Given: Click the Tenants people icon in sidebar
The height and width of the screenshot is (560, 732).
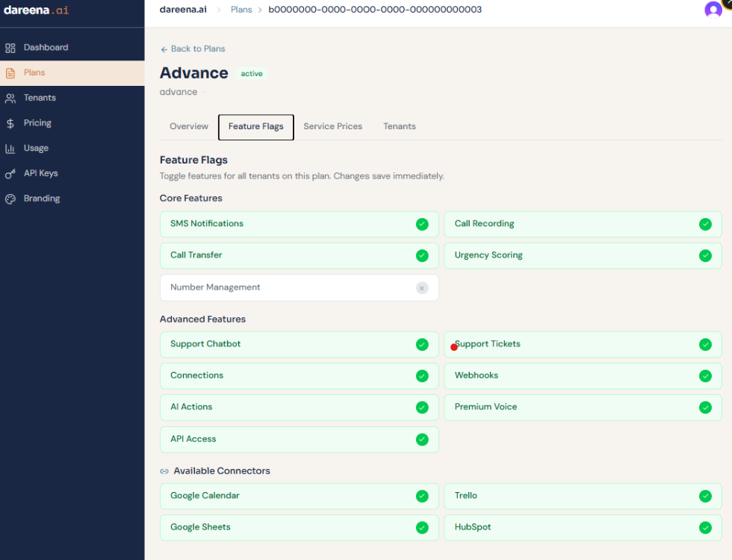Looking at the screenshot, I should 10,98.
